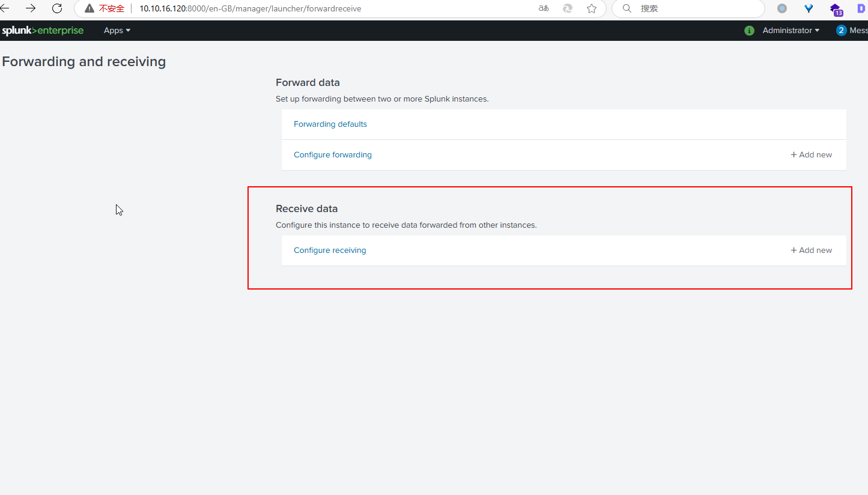Click Add new for Configure receiving
The image size is (868, 495).
click(x=811, y=251)
